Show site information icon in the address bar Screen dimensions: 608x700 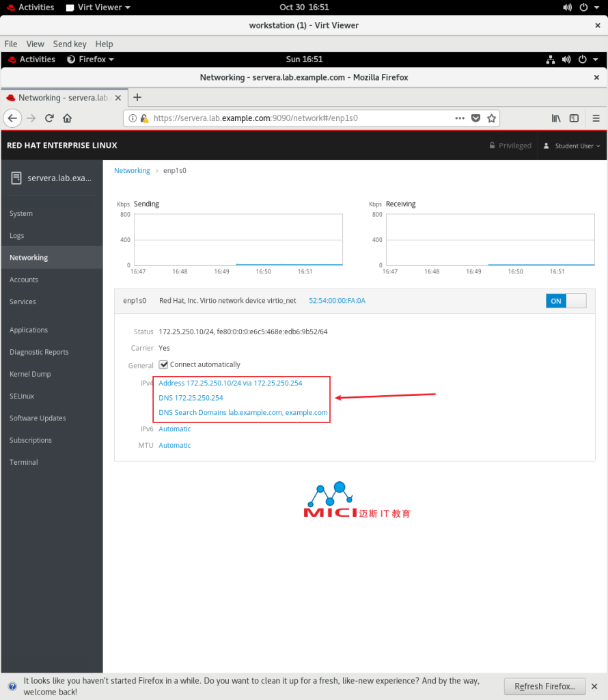(x=133, y=118)
